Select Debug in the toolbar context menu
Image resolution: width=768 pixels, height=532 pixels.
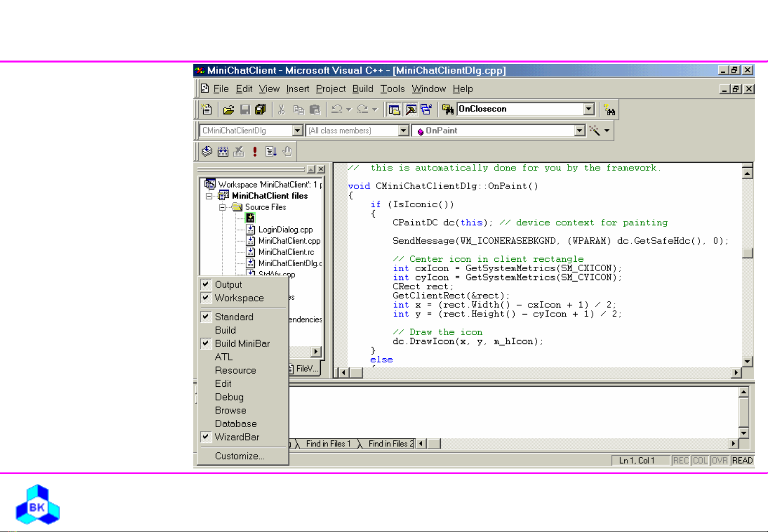click(x=229, y=397)
